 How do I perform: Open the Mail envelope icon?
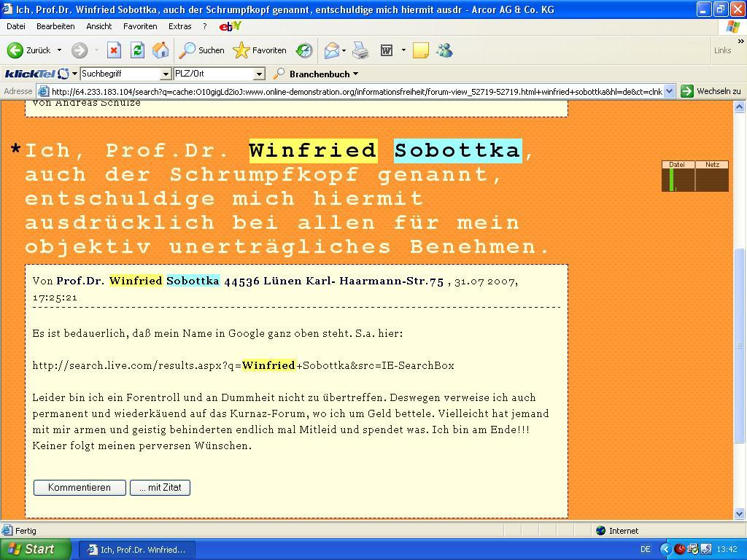pos(332,50)
